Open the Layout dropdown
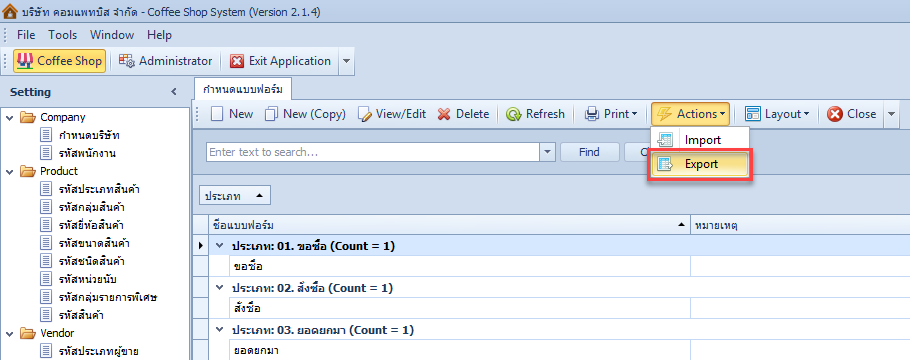 (777, 114)
